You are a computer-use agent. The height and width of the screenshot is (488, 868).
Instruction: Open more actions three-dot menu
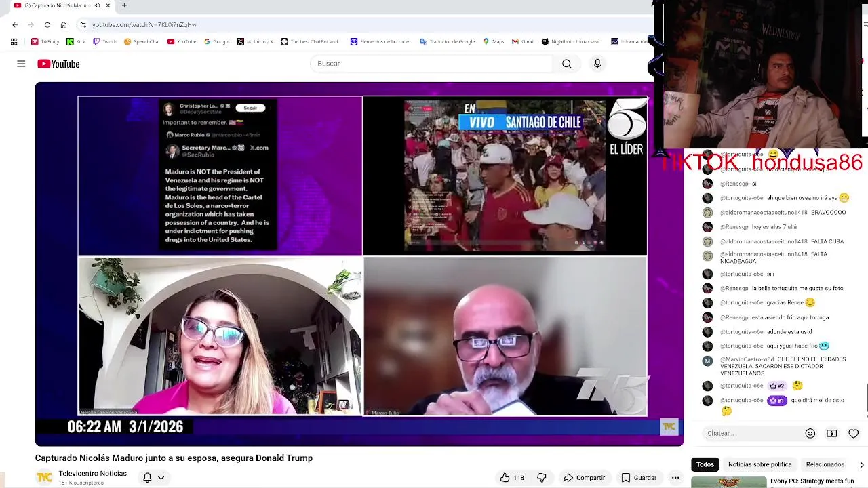point(675,478)
